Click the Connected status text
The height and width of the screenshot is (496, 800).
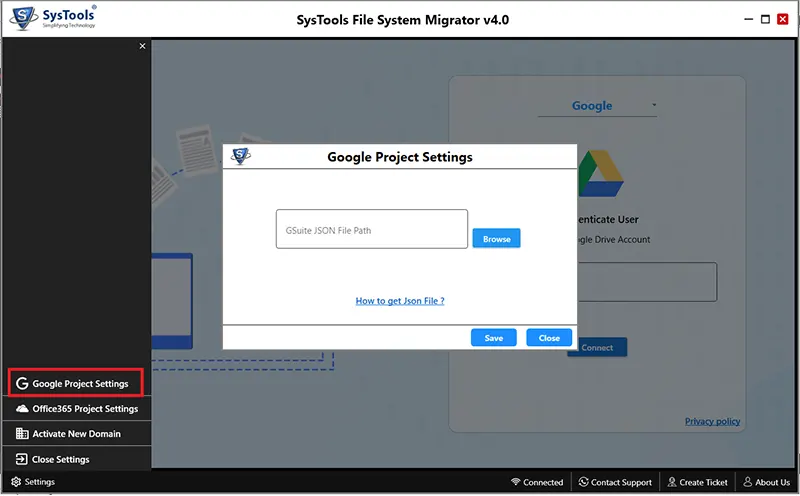(x=543, y=482)
